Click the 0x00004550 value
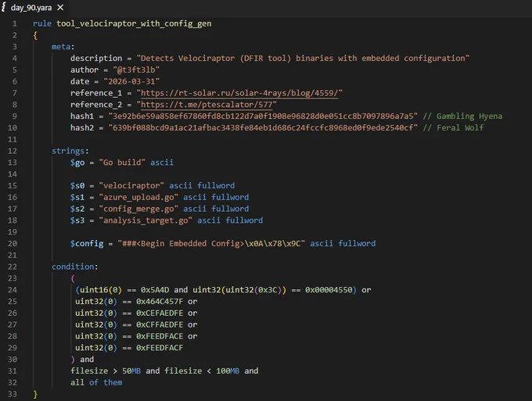 click(329, 290)
